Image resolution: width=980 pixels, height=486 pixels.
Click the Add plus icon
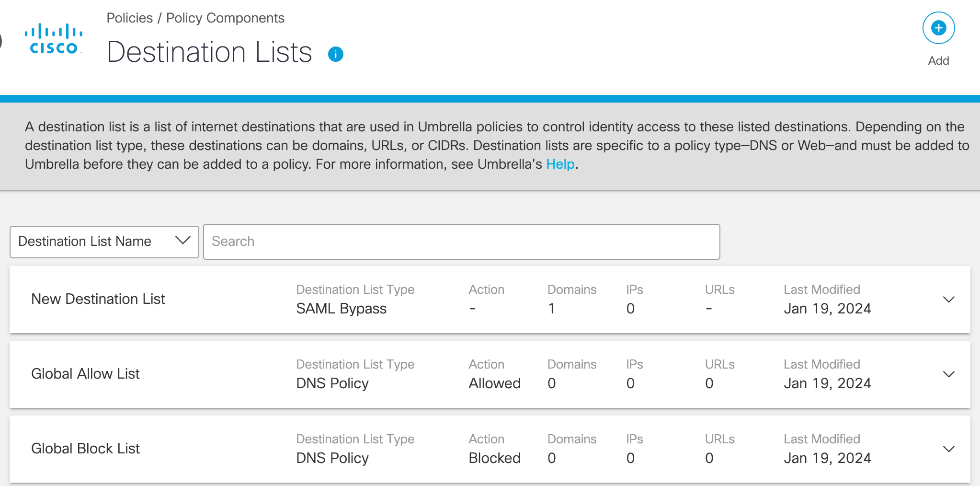coord(938,28)
